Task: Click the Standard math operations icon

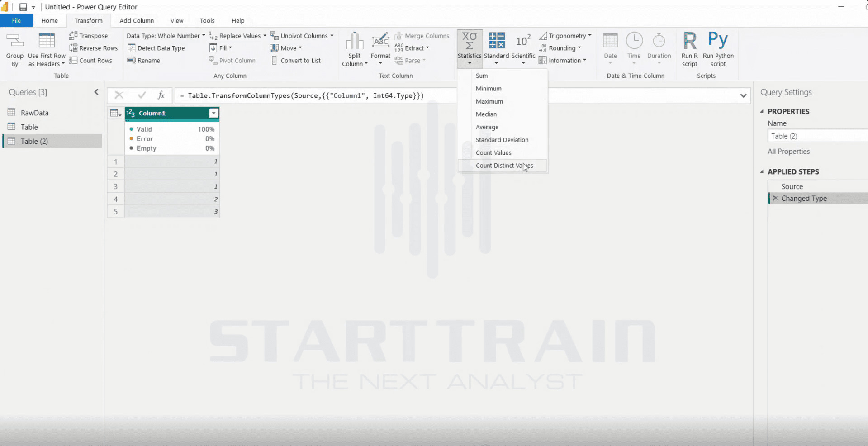Action: [497, 41]
